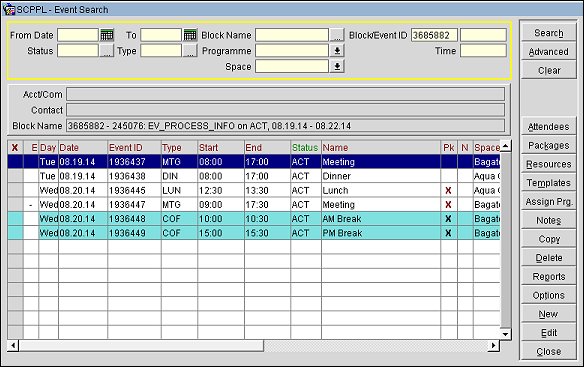Open Status lookup ellipsis button
The image size is (584, 367).
pyautogui.click(x=107, y=51)
